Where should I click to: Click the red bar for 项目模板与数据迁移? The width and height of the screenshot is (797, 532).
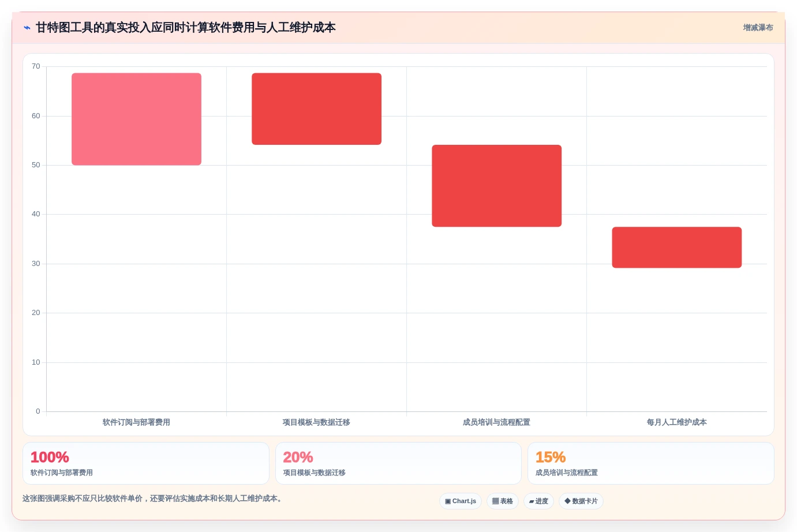pyautogui.click(x=316, y=109)
